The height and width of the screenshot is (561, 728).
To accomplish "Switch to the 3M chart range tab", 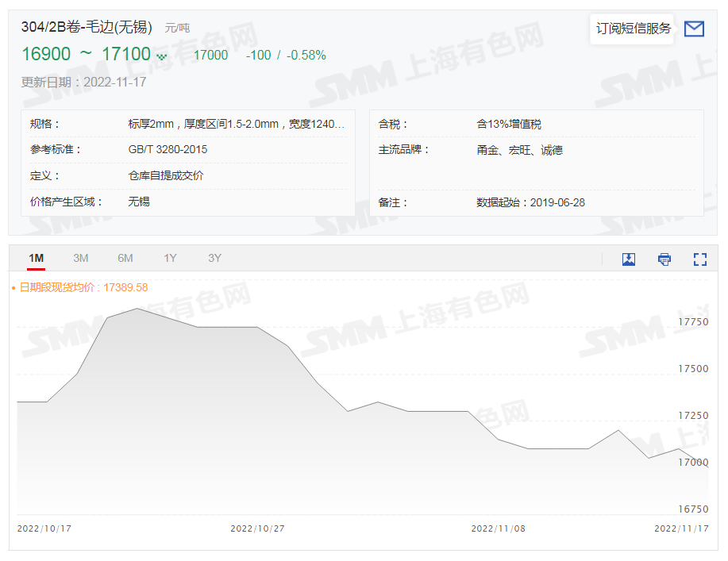I will coord(81,258).
